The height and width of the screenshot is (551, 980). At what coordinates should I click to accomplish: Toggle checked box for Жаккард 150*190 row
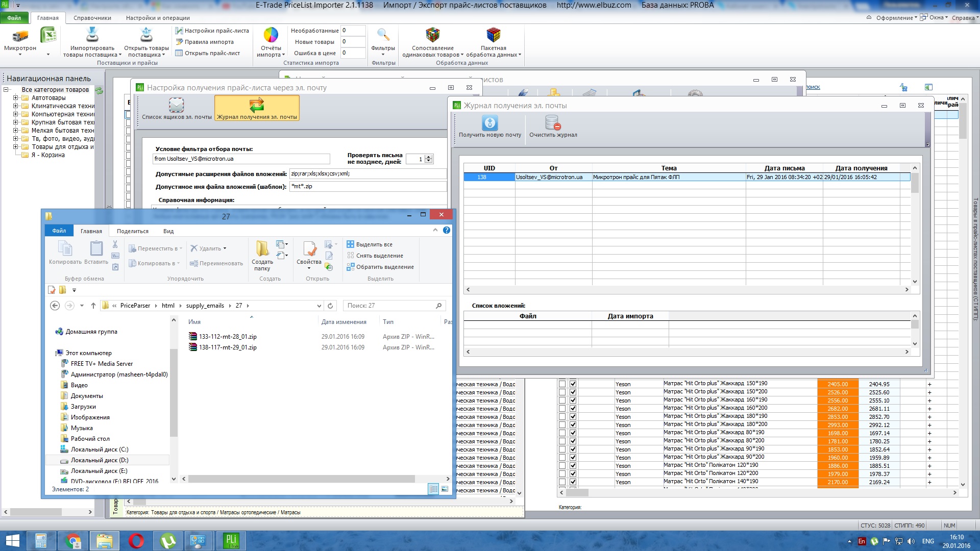click(x=573, y=384)
